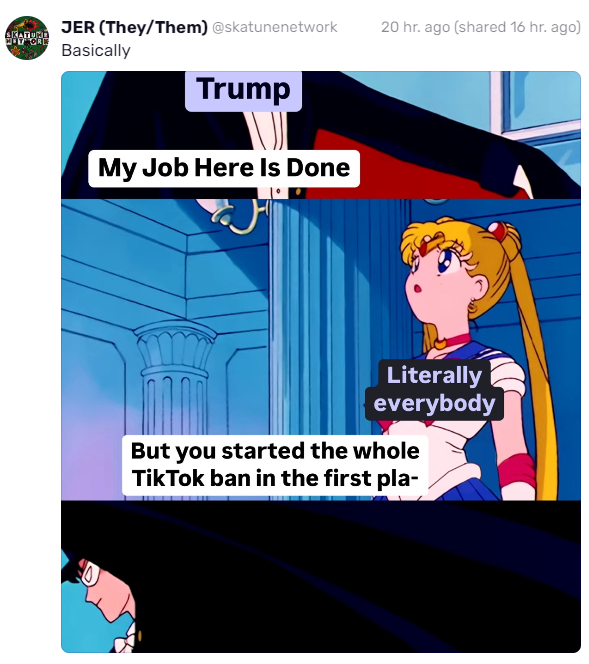Open JER (They/Them) display name
The image size is (589, 664).
coord(134,28)
